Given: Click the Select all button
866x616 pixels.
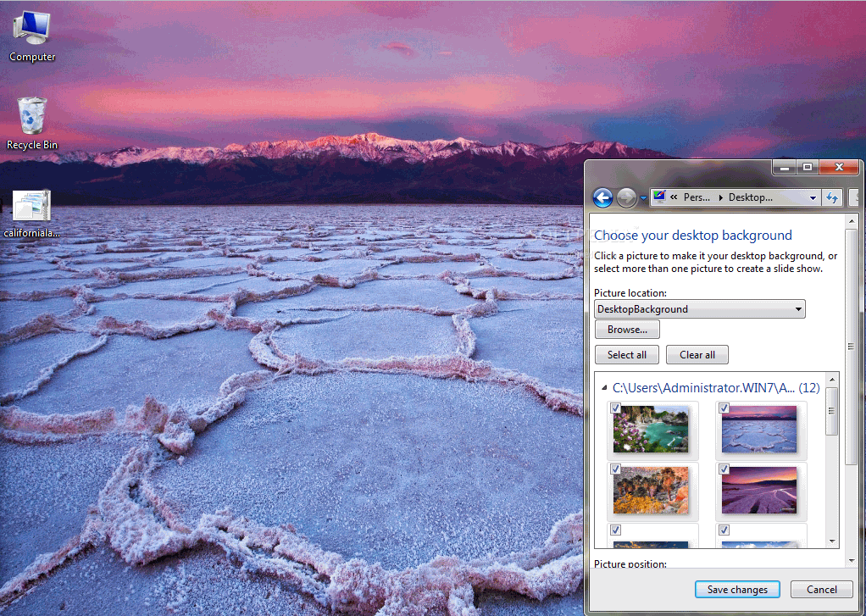Looking at the screenshot, I should [627, 355].
